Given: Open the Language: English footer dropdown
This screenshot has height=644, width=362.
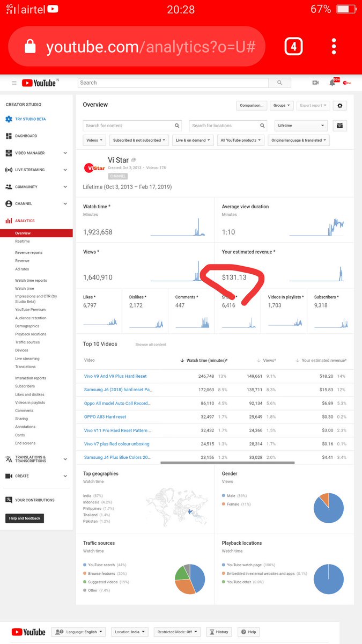Looking at the screenshot, I should 78,632.
